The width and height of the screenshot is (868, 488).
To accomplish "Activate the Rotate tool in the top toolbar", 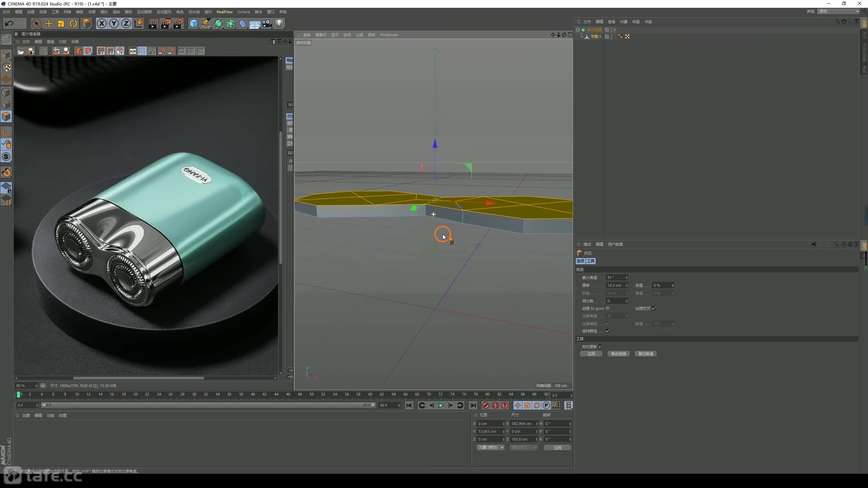I will pyautogui.click(x=73, y=23).
